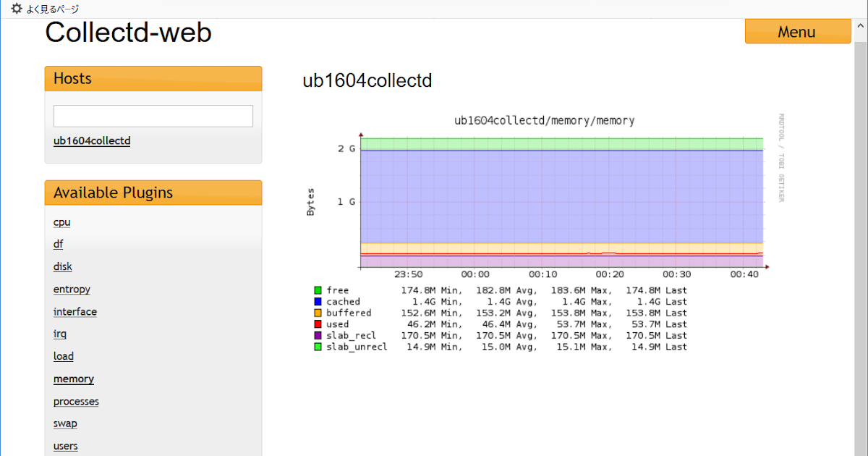Image resolution: width=868 pixels, height=456 pixels.
Task: Open the ub1604collectd host link
Action: point(92,140)
